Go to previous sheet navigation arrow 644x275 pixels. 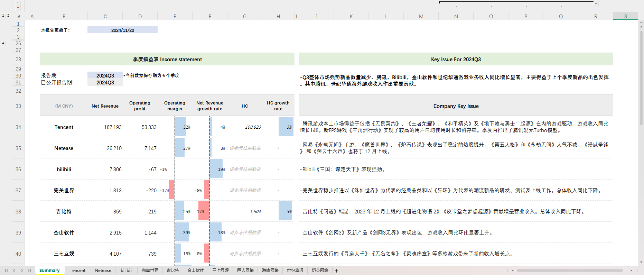point(14,271)
